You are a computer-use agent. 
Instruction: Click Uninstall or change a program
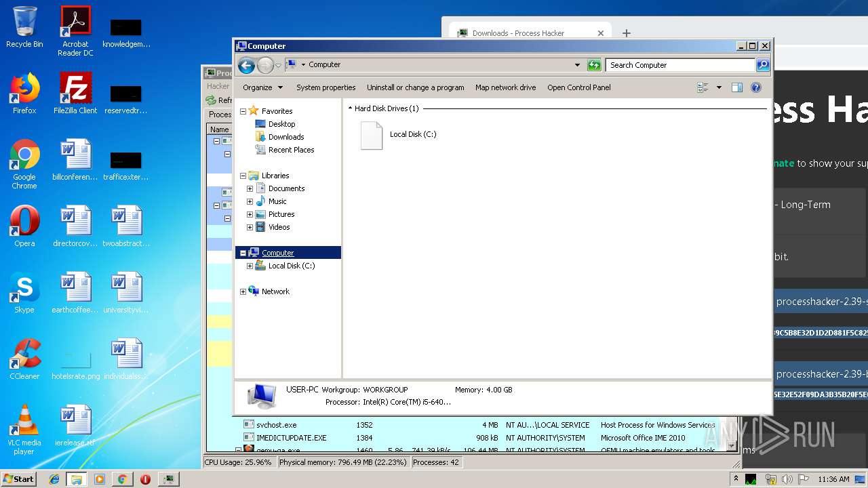coord(416,87)
